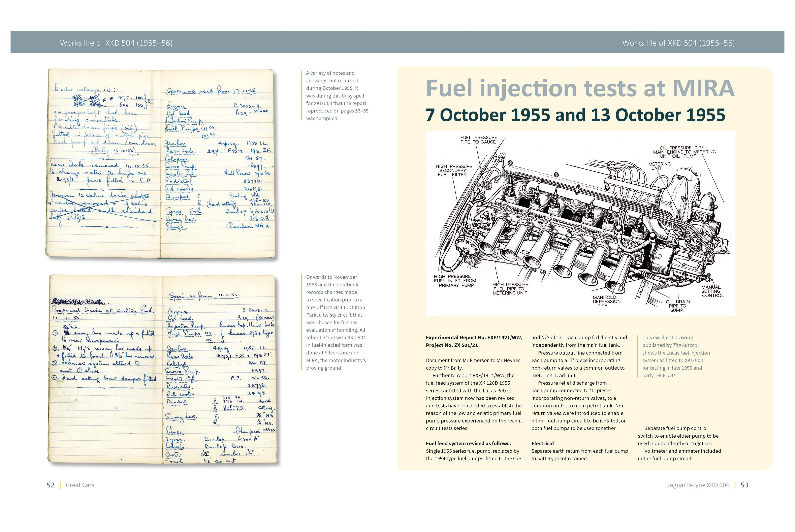Click the line "to battery point retained."

(x=559, y=459)
